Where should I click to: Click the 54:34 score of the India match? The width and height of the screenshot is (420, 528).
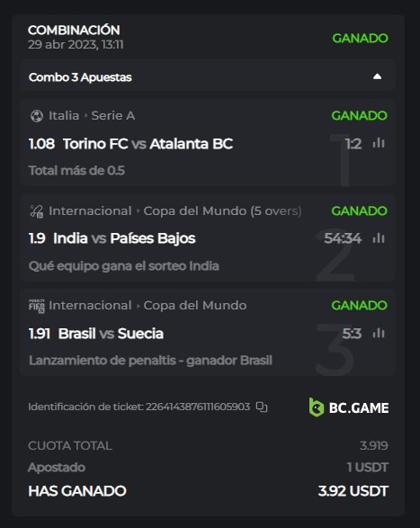(343, 238)
